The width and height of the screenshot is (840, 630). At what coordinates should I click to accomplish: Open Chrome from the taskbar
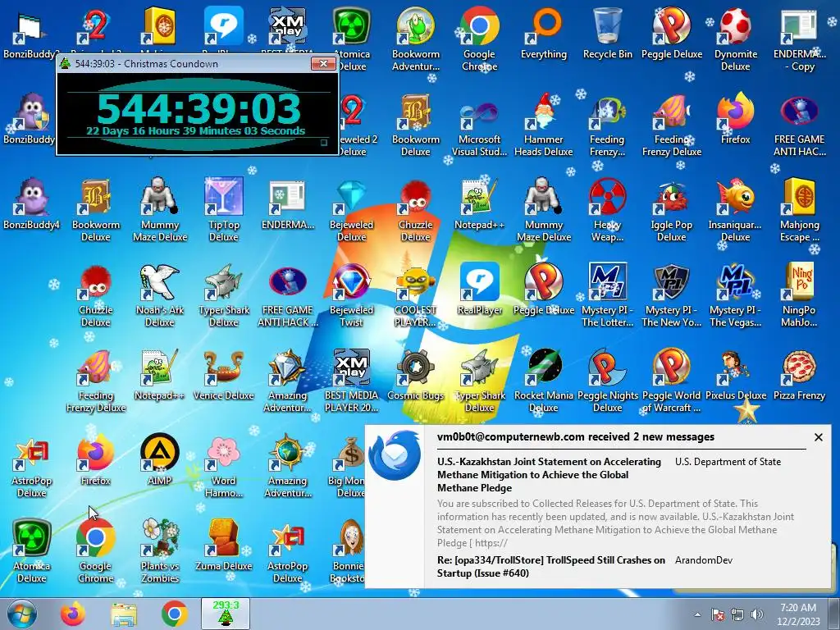click(x=175, y=614)
